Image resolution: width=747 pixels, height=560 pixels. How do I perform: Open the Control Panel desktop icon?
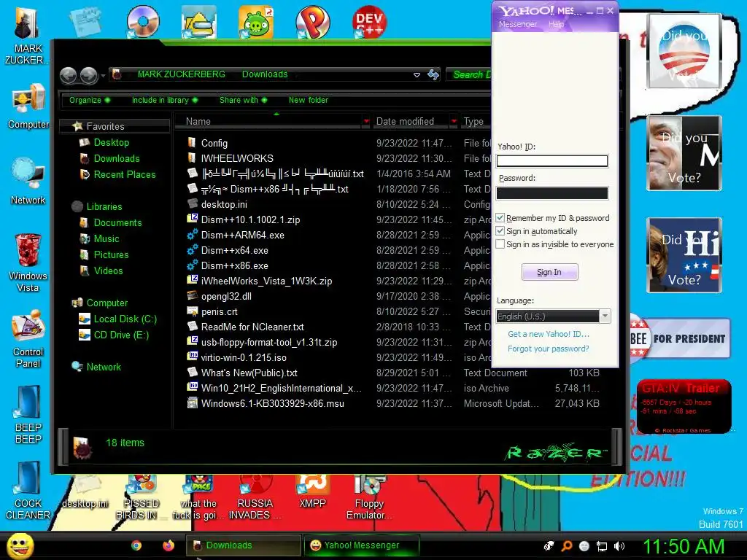[28, 338]
